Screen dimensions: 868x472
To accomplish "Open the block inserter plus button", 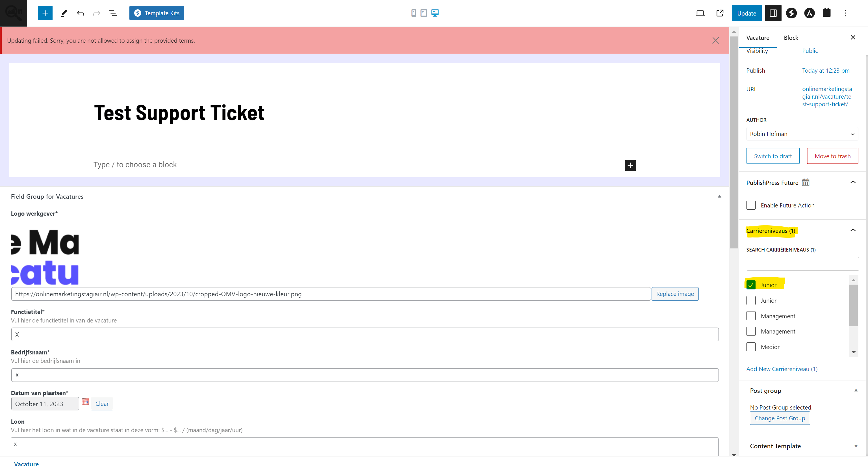I will 45,13.
